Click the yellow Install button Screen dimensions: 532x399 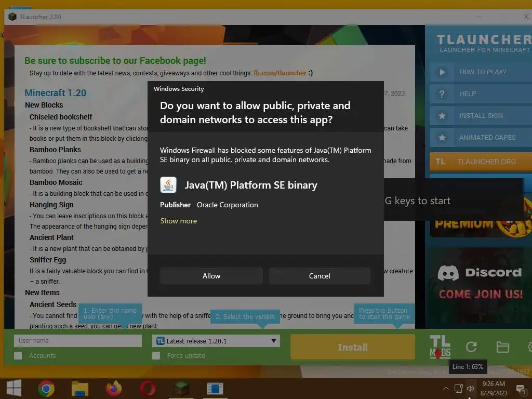(353, 347)
